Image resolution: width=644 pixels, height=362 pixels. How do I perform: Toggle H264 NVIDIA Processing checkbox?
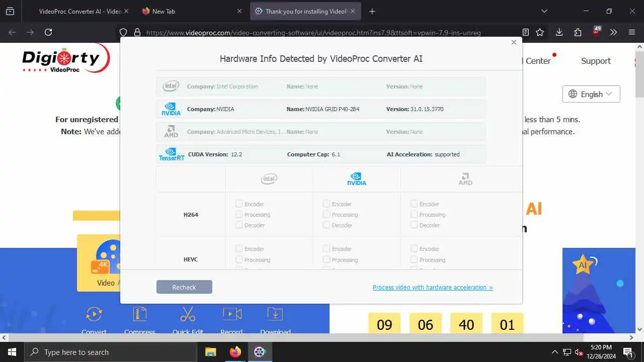[327, 214]
